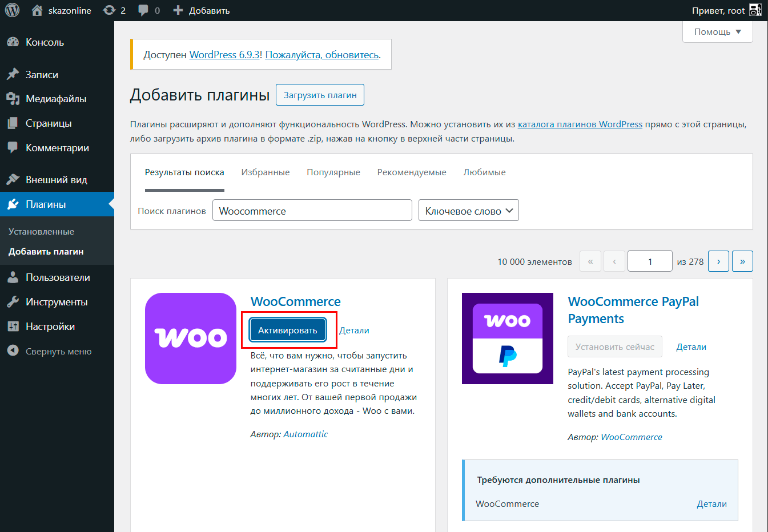Go to next page of plugin results
The height and width of the screenshot is (532, 768).
point(718,261)
